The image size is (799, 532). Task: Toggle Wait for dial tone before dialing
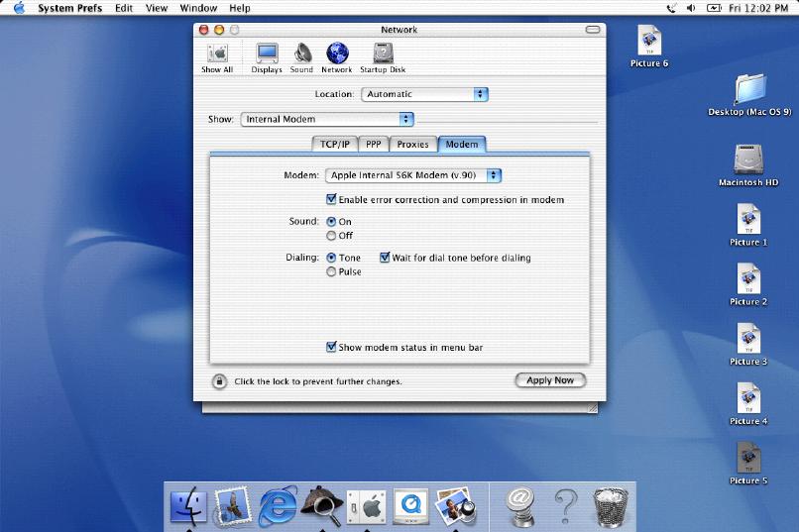tap(385, 258)
